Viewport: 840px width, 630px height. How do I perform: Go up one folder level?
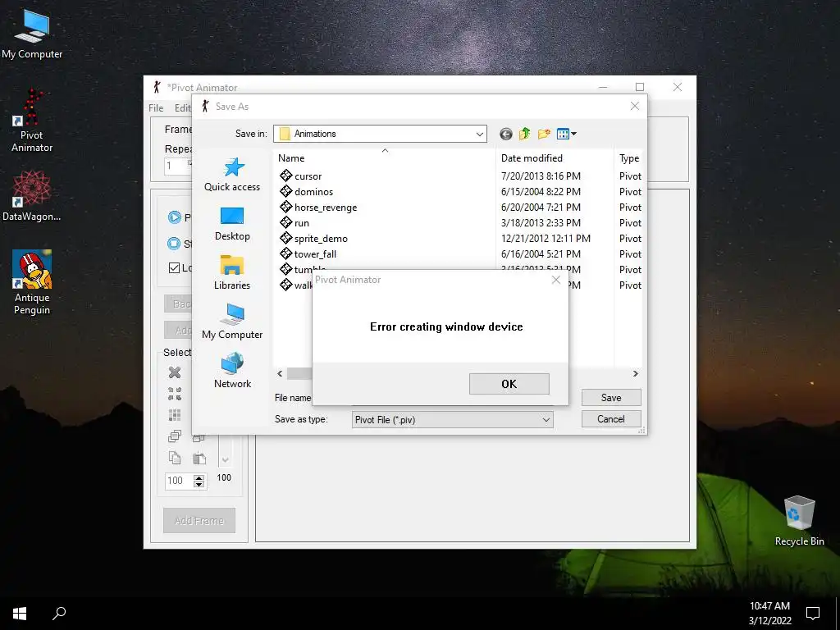[x=524, y=134]
